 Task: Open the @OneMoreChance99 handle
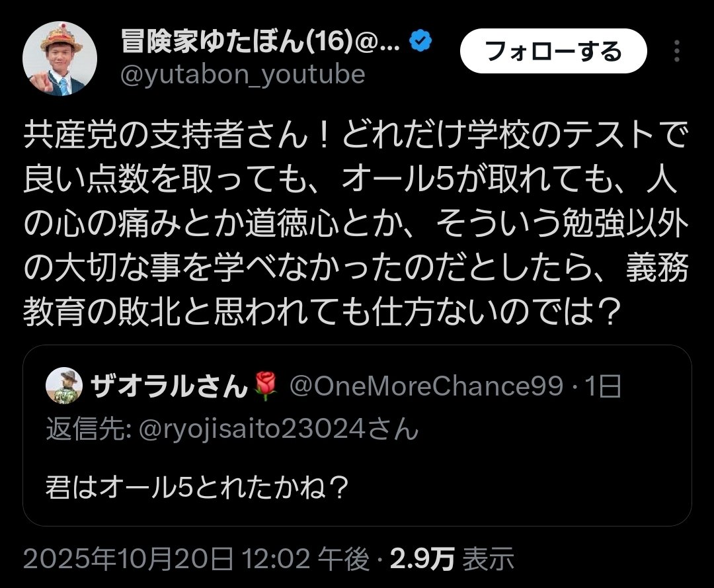pyautogui.click(x=426, y=387)
